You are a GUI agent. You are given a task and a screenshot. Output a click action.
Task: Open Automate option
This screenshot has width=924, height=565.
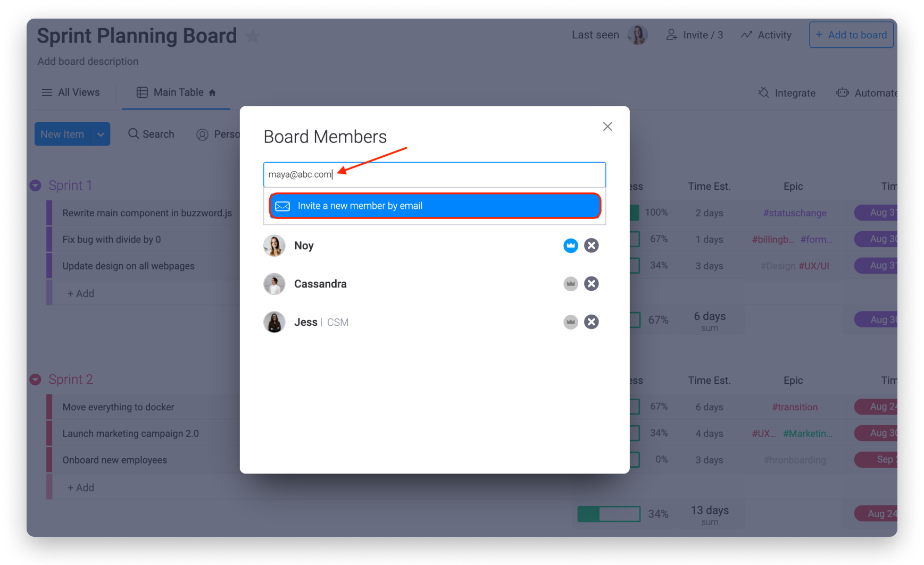(867, 93)
